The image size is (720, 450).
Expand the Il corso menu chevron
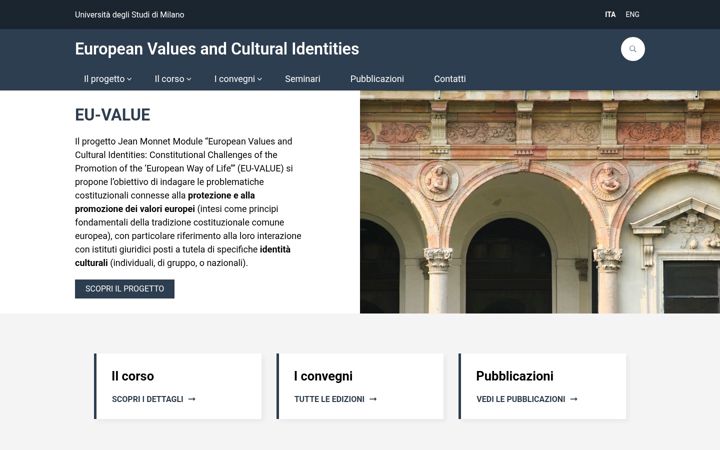[189, 79]
